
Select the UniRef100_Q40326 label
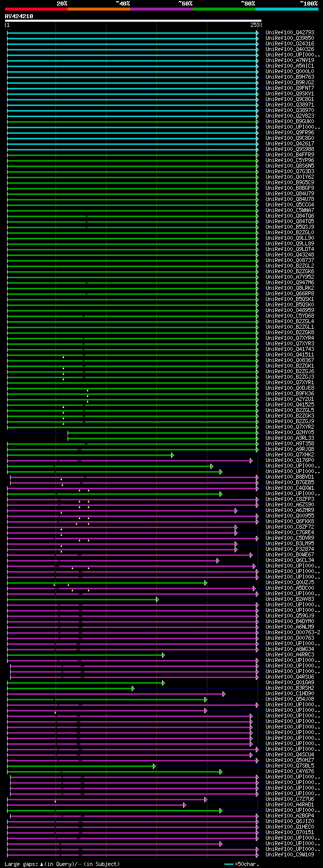[x=290, y=49]
